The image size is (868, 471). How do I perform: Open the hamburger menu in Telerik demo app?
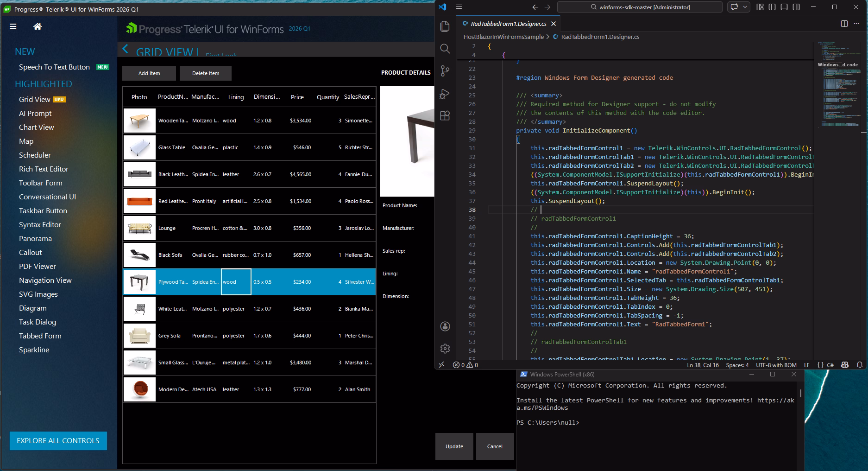(13, 26)
